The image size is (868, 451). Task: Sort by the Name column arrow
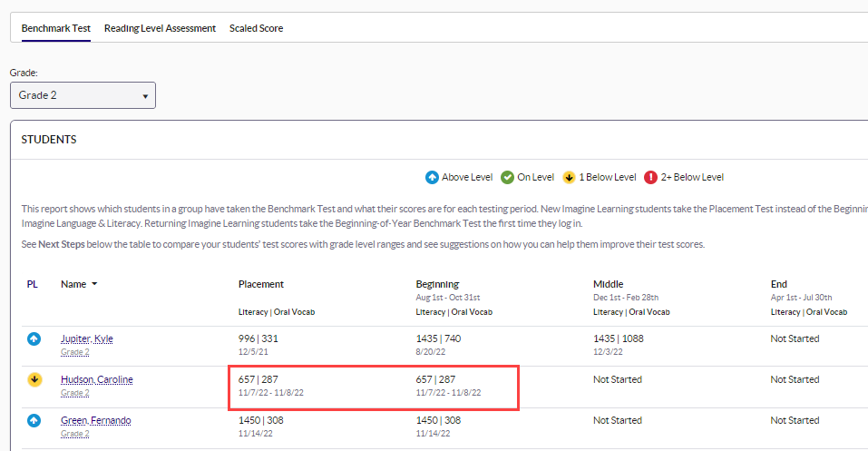click(x=94, y=284)
